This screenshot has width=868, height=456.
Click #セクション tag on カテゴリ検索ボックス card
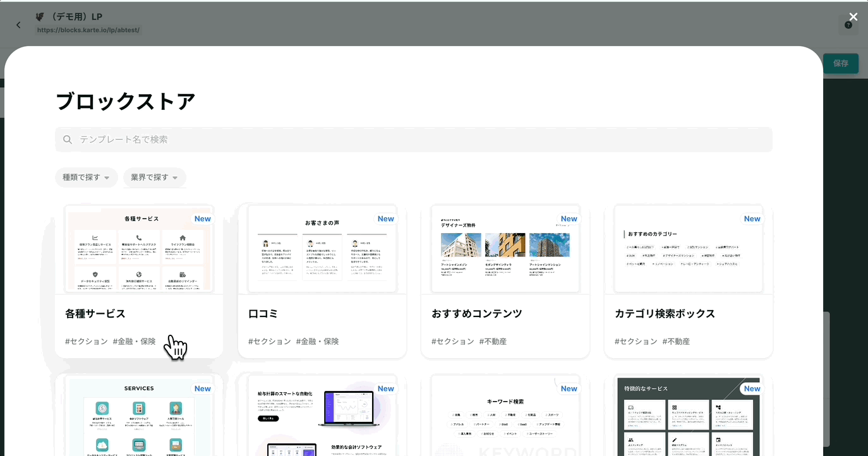pos(636,342)
